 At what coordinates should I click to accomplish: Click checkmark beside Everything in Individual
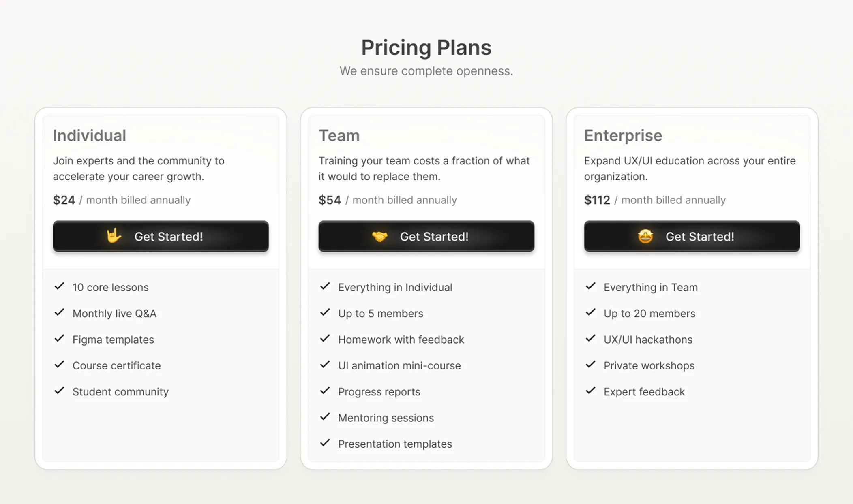click(325, 286)
